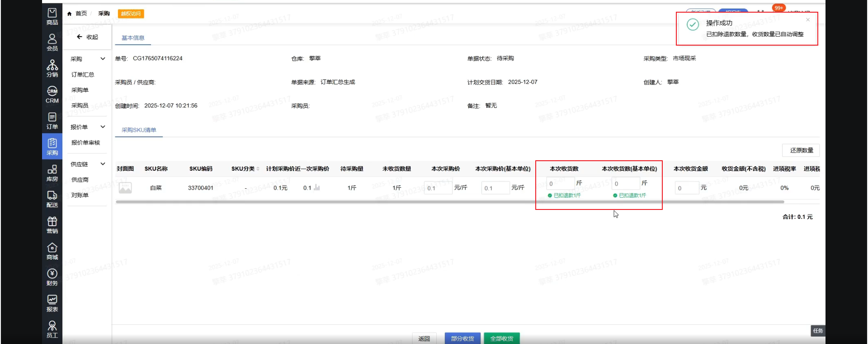868x344 pixels.
Task: Open the 配送 delivery icon
Action: (x=52, y=199)
